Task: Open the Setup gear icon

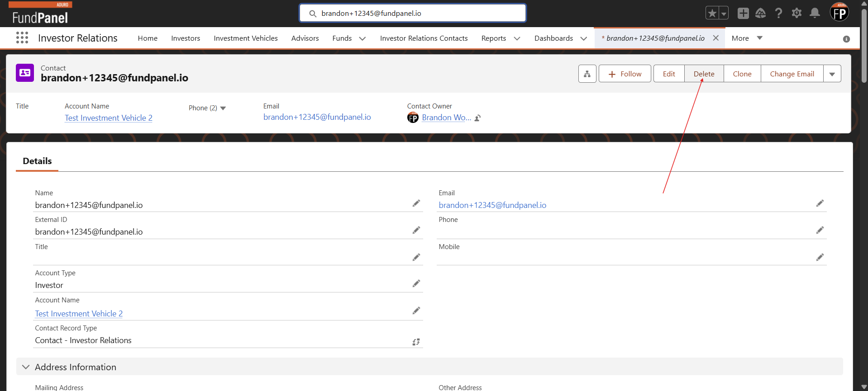Action: point(796,13)
